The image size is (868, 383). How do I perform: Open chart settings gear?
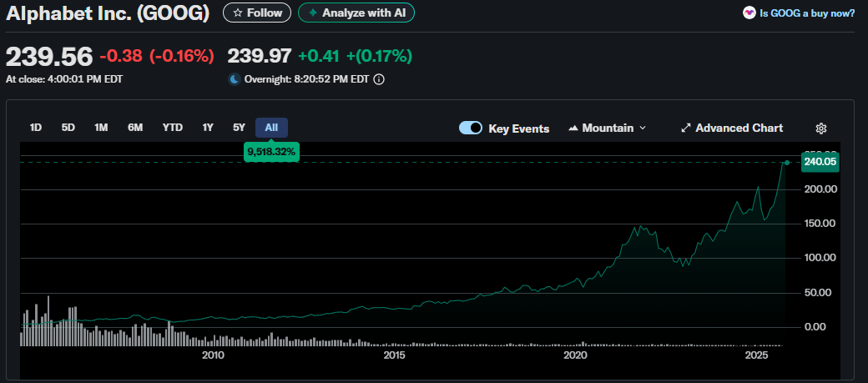pos(821,129)
